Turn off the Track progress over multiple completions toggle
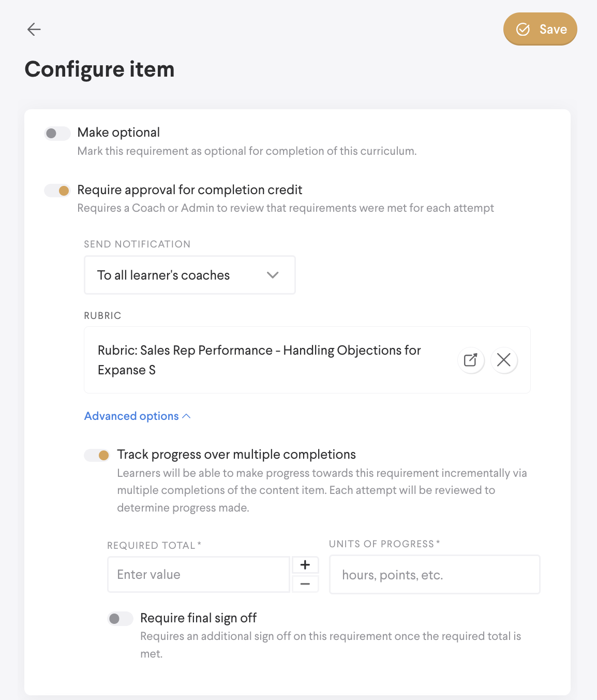Viewport: 597px width, 700px height. pyautogui.click(x=97, y=455)
